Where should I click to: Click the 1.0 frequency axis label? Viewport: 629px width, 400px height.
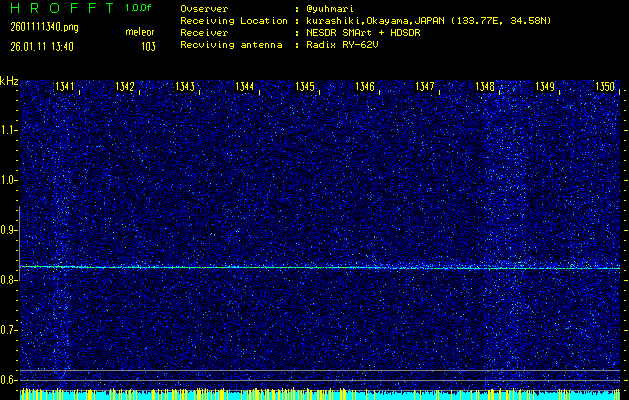coord(9,180)
